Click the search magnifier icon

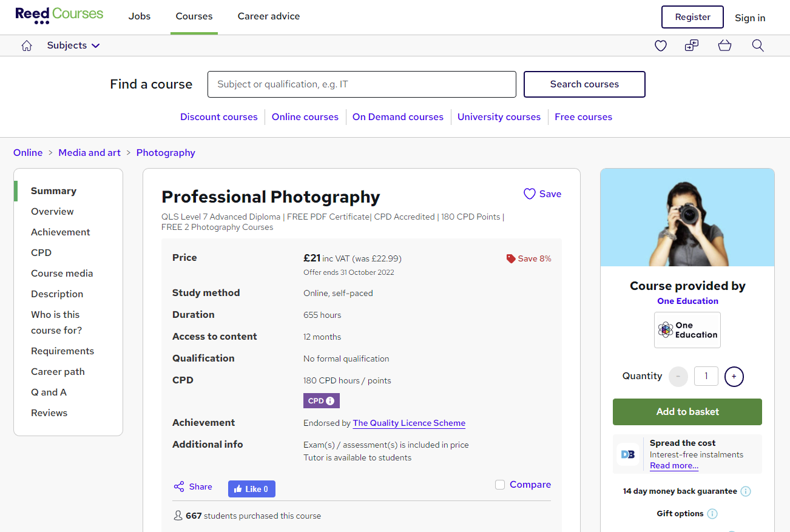[758, 45]
